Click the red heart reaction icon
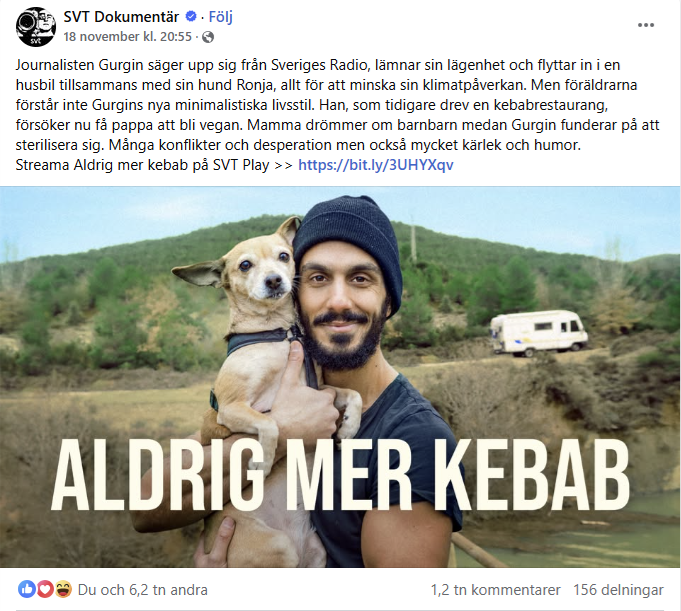 45,589
